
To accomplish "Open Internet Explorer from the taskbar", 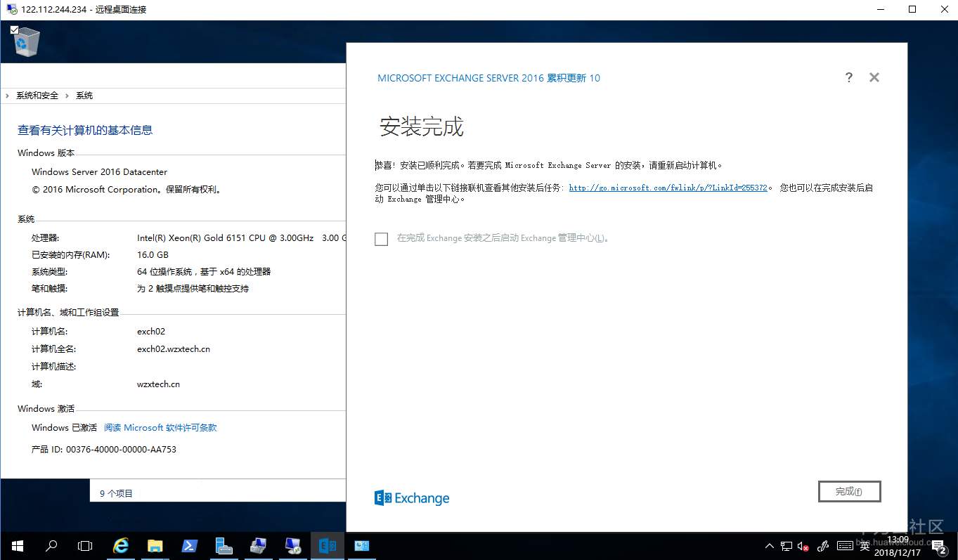I will 120,545.
